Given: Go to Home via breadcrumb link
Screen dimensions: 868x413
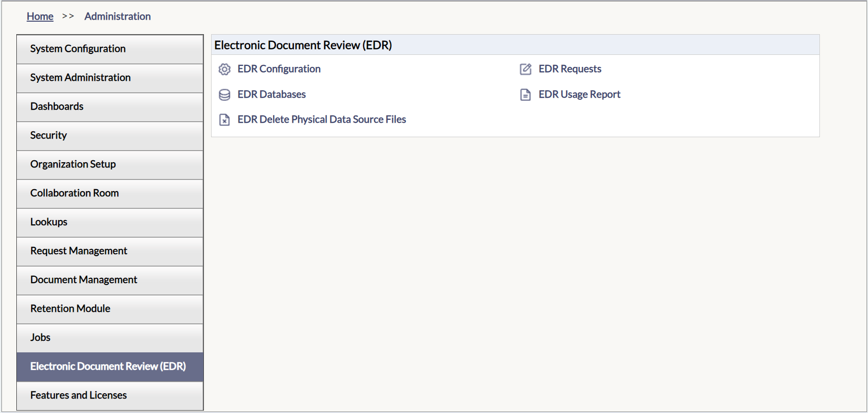Looking at the screenshot, I should click(40, 16).
